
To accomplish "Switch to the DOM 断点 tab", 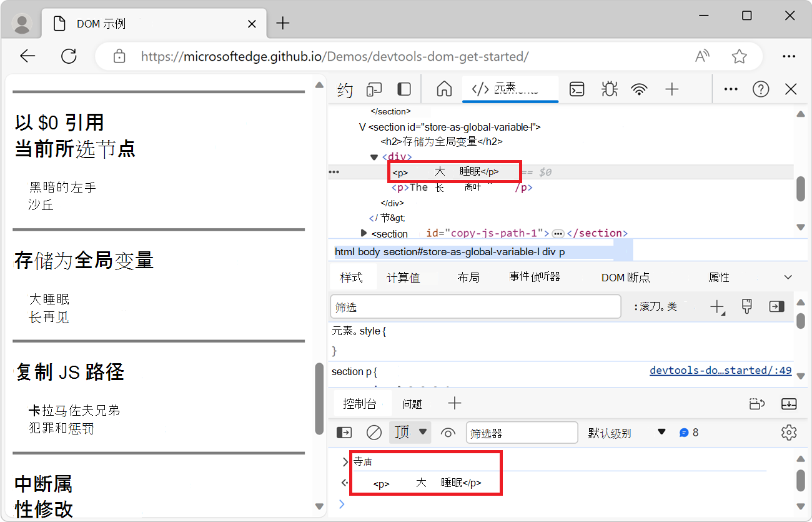I will (625, 278).
